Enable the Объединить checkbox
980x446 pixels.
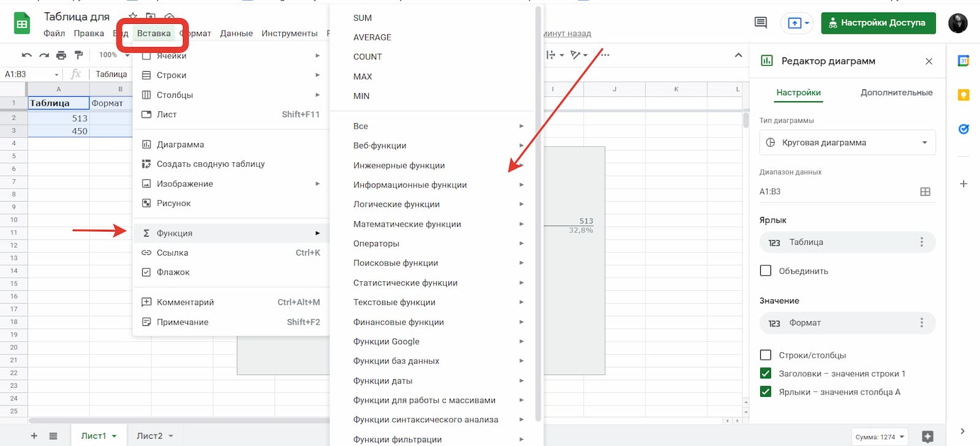click(766, 271)
